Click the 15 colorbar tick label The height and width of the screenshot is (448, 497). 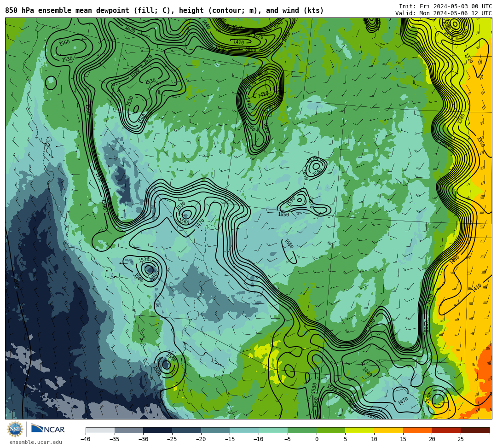click(403, 439)
